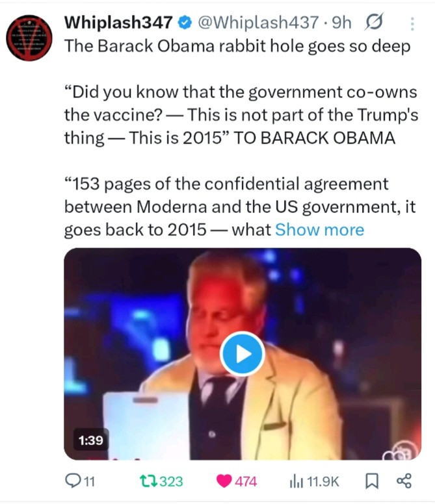Open the three-dot more options menu

412,24
